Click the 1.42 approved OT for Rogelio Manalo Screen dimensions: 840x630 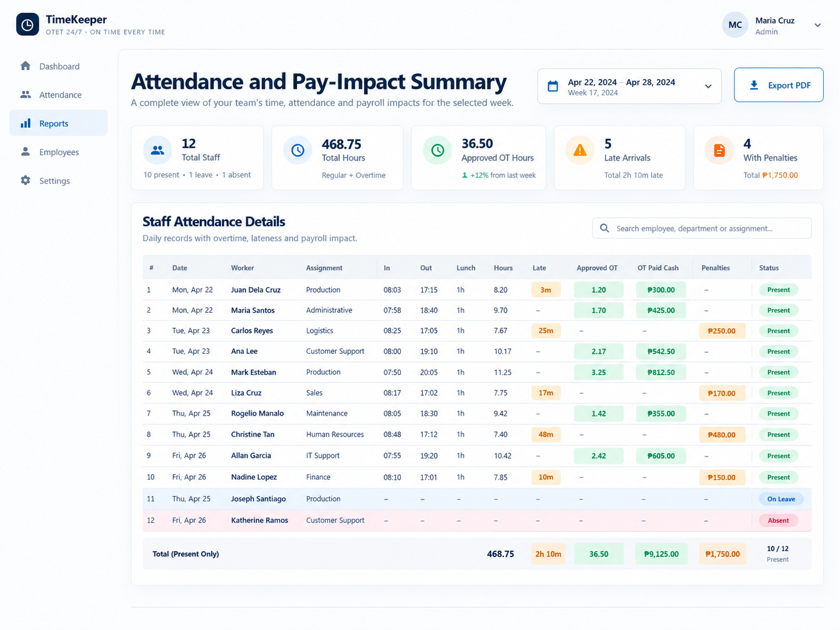pyautogui.click(x=599, y=414)
